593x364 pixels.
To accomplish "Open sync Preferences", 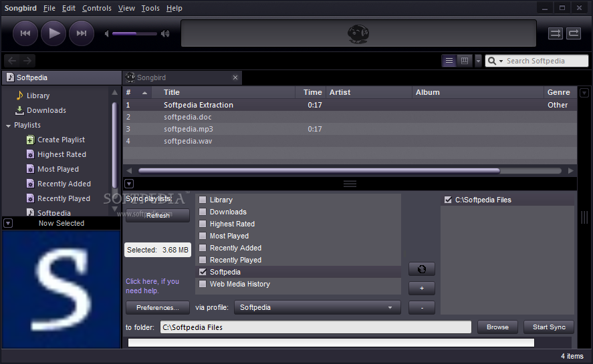I will click(x=158, y=308).
